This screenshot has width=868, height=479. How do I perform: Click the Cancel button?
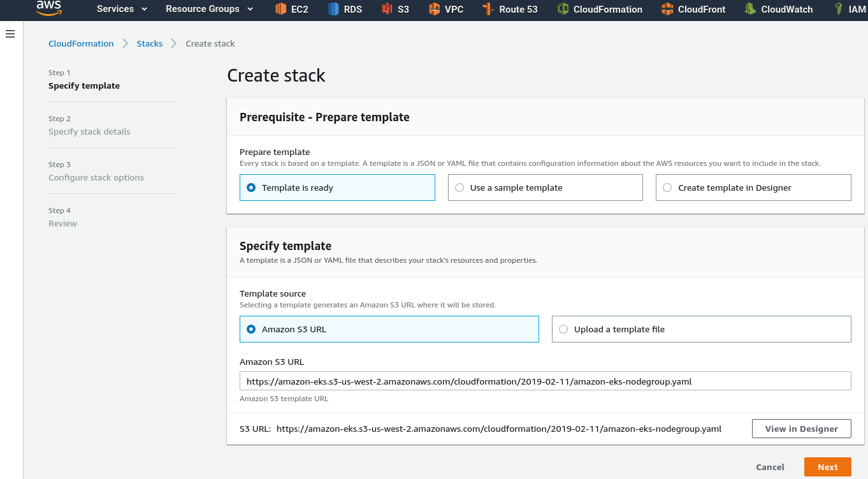(x=770, y=467)
